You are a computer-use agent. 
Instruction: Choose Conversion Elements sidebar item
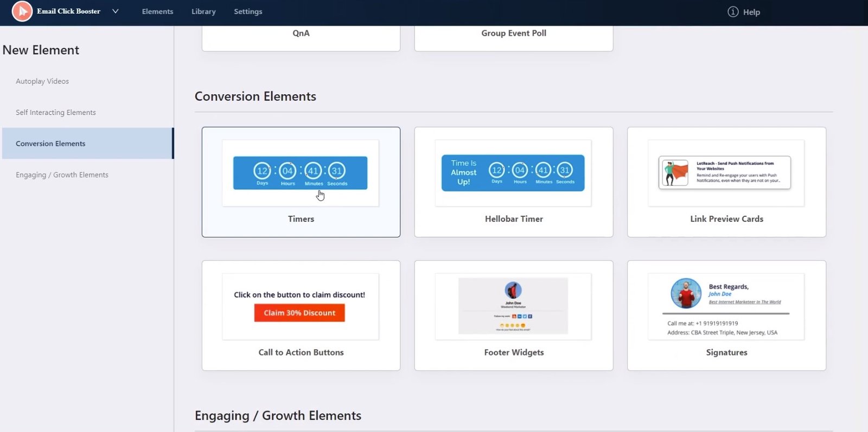tap(50, 144)
